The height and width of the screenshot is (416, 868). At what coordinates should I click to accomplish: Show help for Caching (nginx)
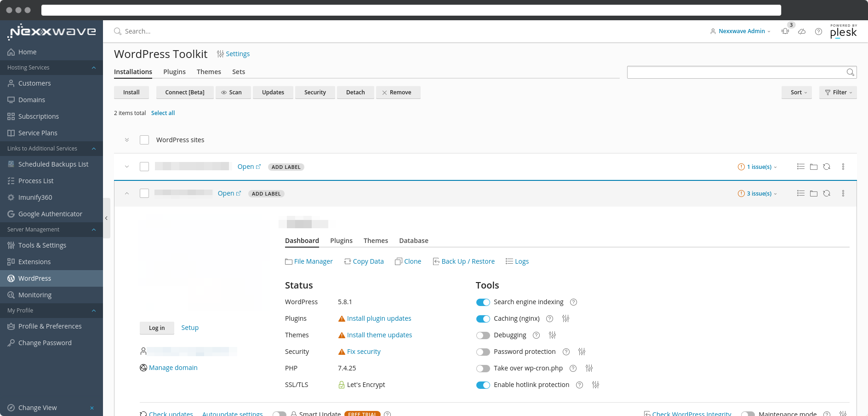549,318
